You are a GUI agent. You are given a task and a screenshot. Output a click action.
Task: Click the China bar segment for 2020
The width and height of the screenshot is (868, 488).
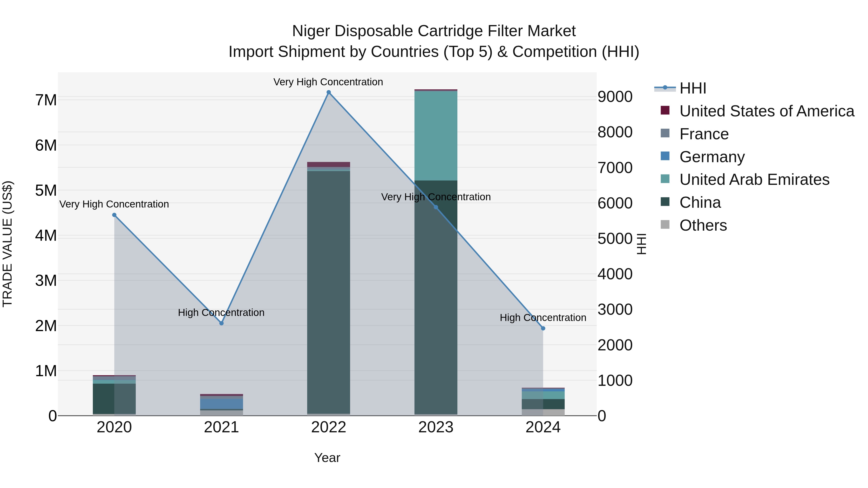[x=114, y=399]
